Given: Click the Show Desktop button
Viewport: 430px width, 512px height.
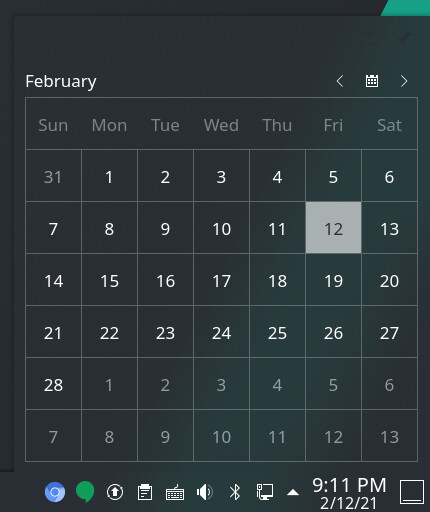Looking at the screenshot, I should tap(412, 492).
